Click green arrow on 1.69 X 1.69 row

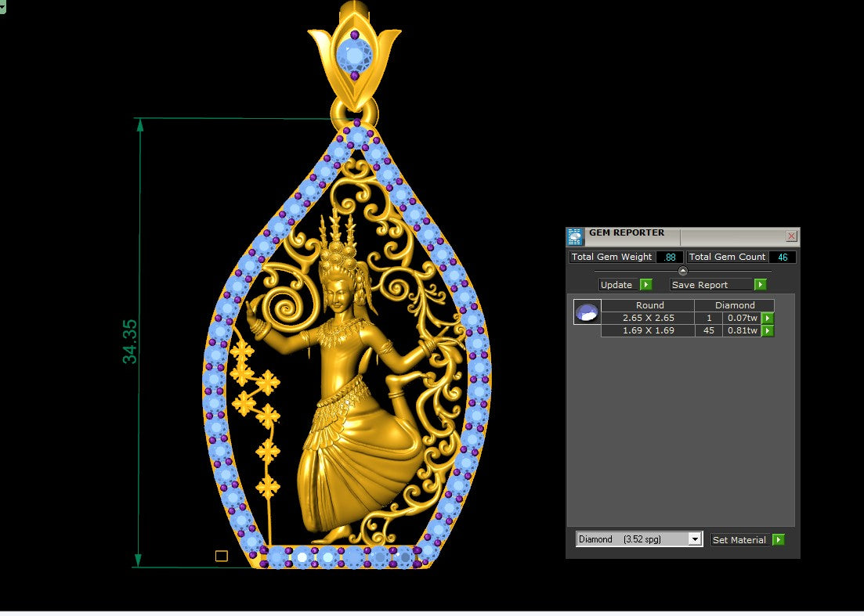tap(767, 331)
